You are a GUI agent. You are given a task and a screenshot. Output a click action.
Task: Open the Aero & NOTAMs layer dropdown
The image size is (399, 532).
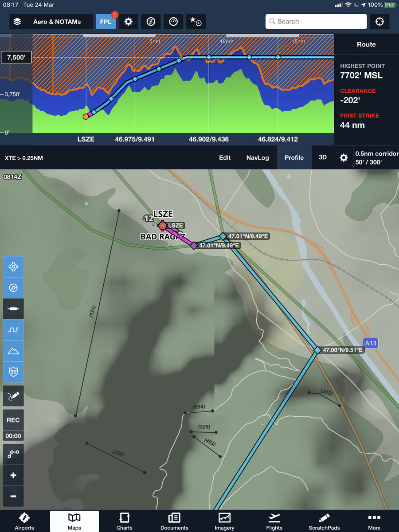click(x=51, y=21)
